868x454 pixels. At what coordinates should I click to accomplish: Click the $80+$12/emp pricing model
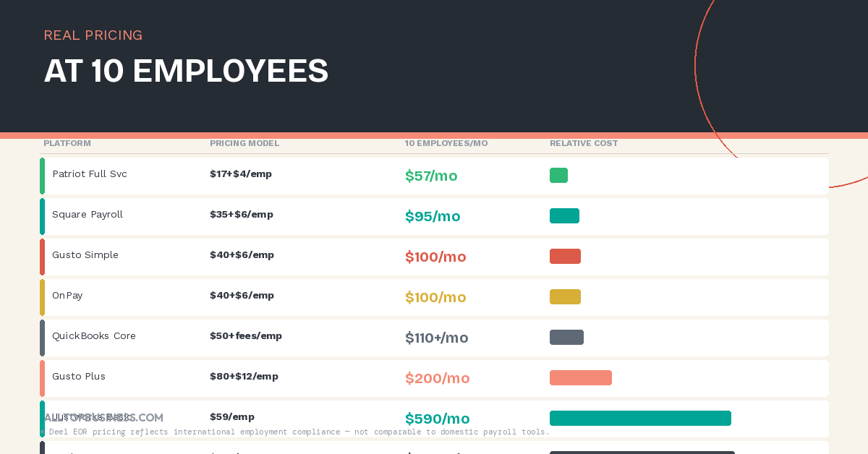tap(244, 377)
